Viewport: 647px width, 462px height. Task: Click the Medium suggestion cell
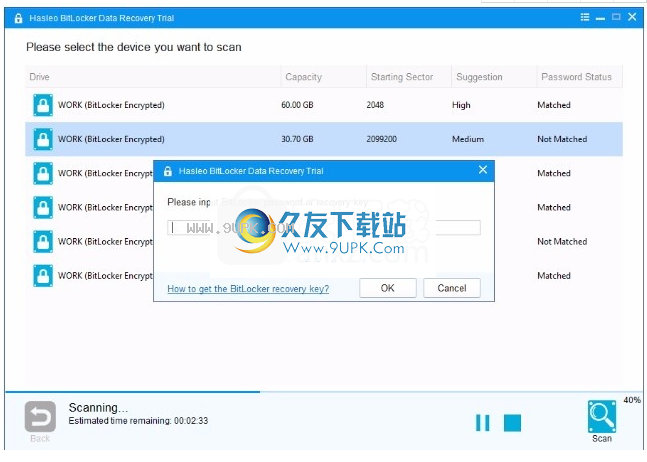(x=468, y=139)
